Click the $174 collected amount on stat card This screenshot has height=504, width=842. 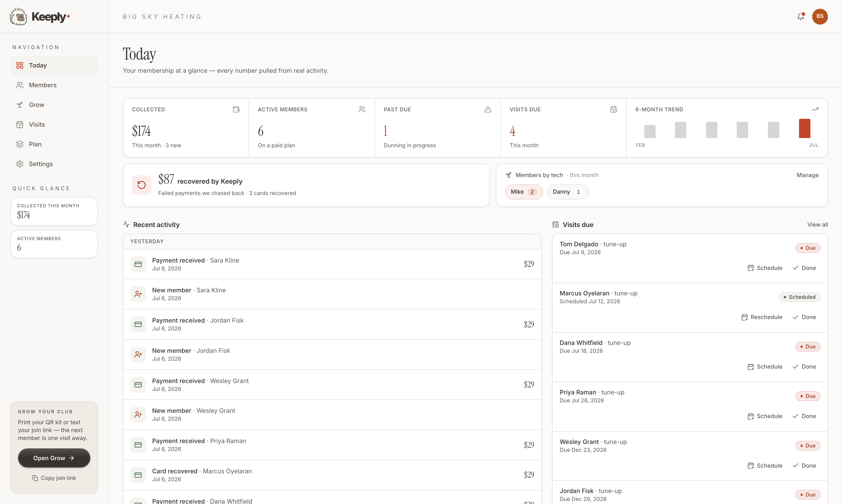tap(141, 131)
